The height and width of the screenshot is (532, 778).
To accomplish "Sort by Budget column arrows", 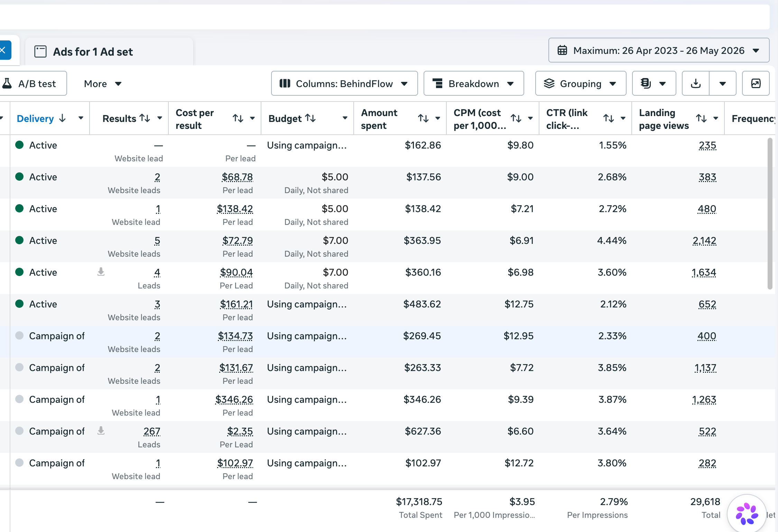I will tap(311, 118).
